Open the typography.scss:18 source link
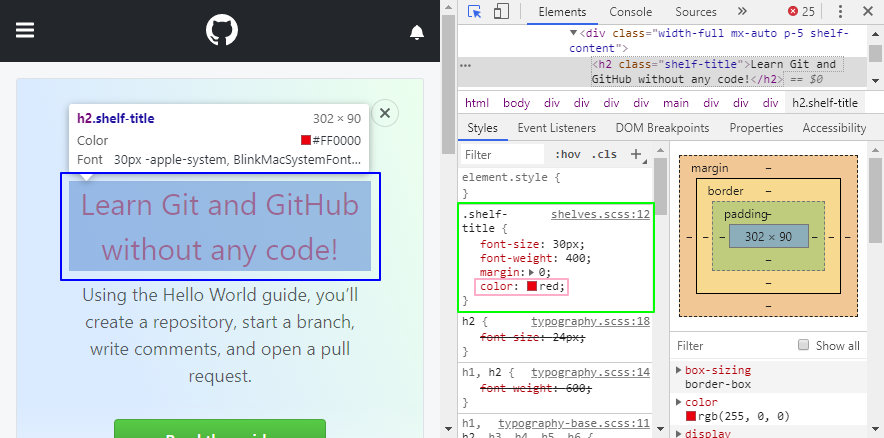 (x=590, y=321)
